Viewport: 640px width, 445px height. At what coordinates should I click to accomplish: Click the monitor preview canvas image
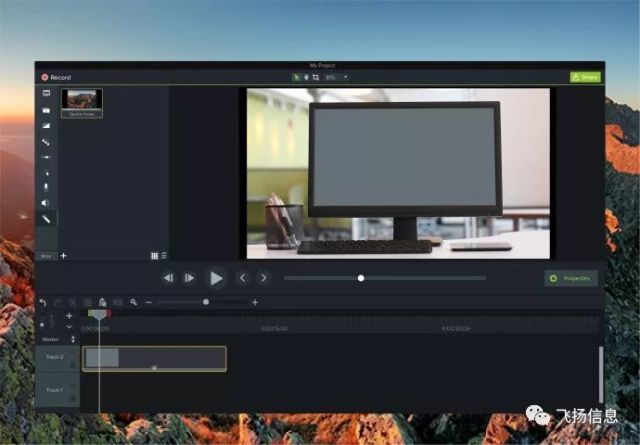(398, 174)
